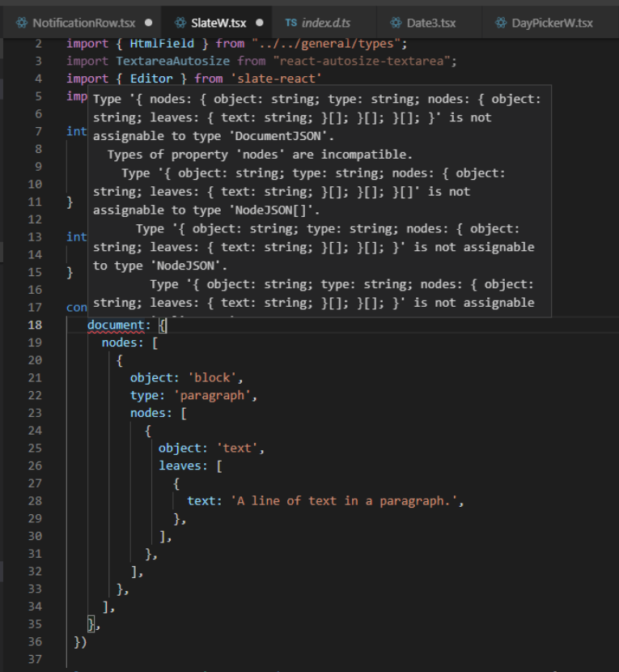Click 'type' key on line 22

coord(144,396)
